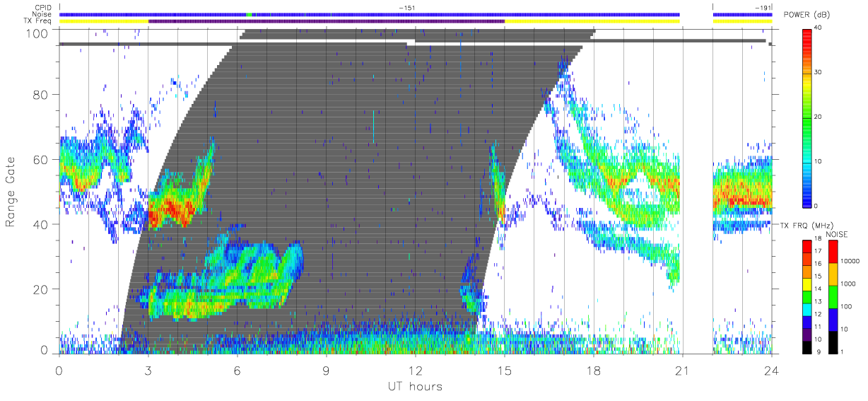
Task: Click the 'NOISE' legend title
Action: click(837, 233)
